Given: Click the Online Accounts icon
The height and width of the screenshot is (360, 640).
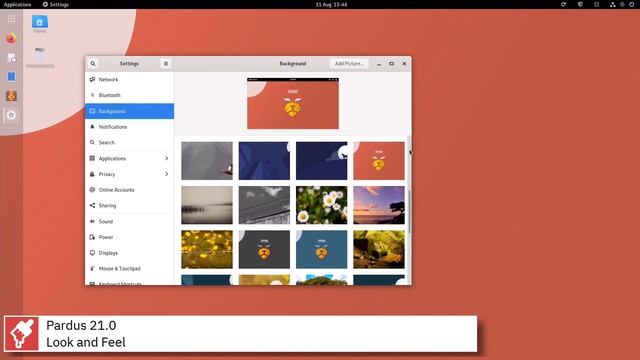Looking at the screenshot, I should (92, 190).
